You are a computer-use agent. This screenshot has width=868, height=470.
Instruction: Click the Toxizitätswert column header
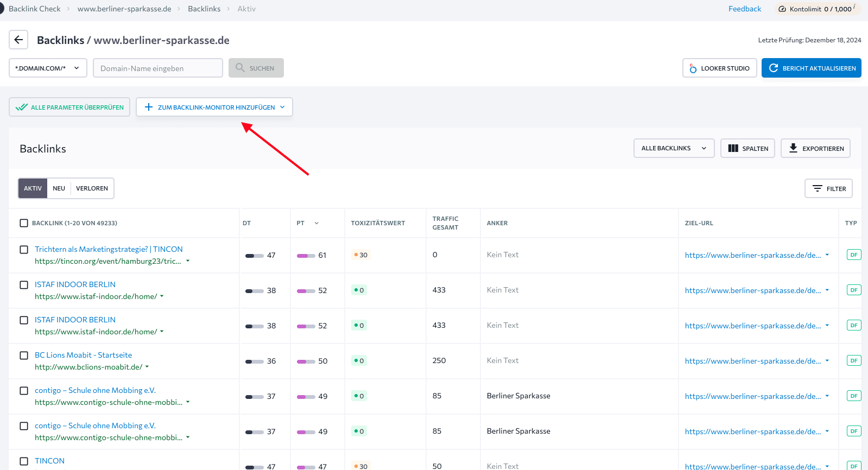378,223
